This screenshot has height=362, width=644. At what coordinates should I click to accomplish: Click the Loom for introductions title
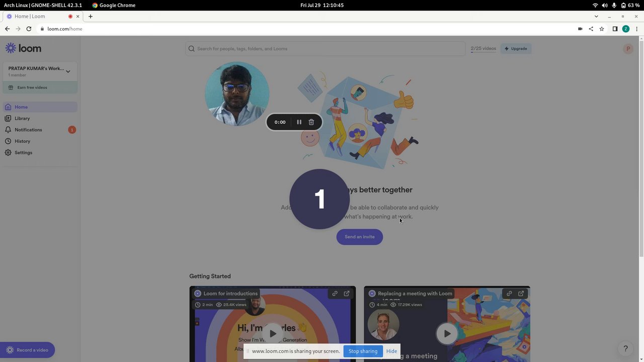[x=230, y=294]
